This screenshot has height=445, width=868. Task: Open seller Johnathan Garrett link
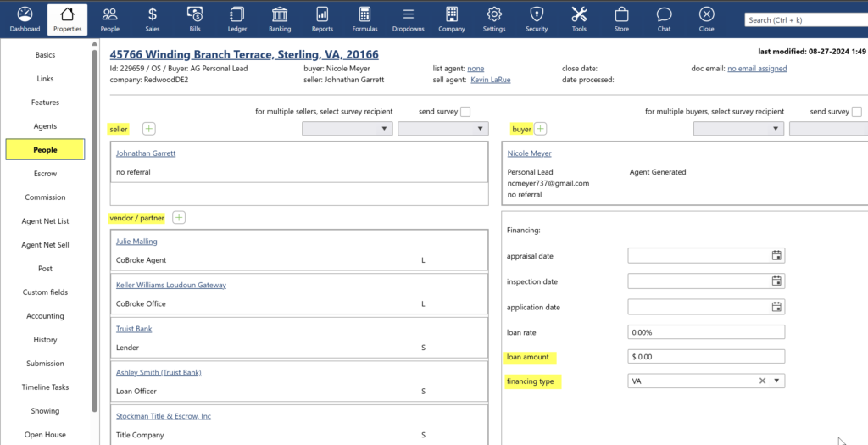click(146, 153)
